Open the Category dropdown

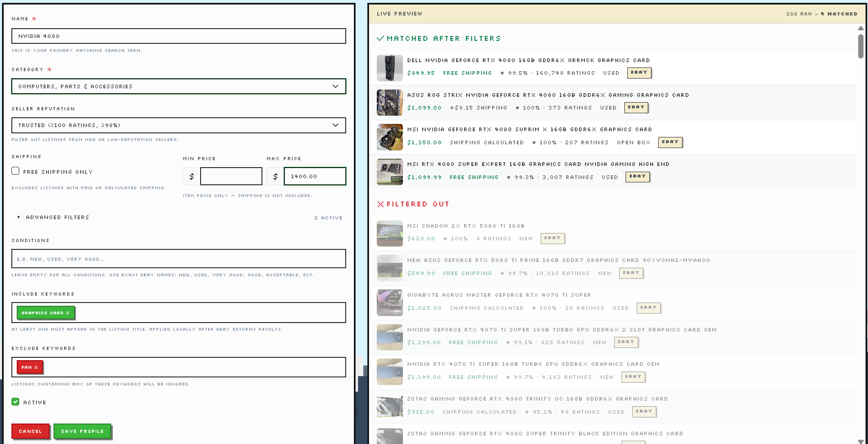tap(179, 86)
